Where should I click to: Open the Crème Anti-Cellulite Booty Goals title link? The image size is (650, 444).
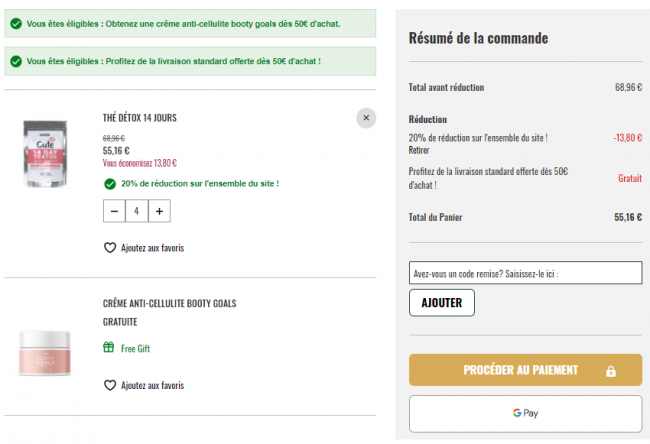pyautogui.click(x=170, y=304)
